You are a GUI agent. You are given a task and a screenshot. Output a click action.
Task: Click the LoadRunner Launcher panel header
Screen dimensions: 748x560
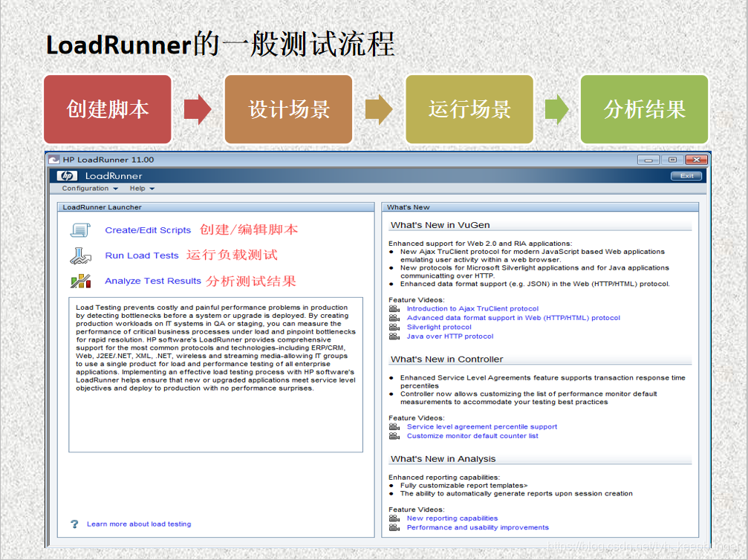point(215,207)
